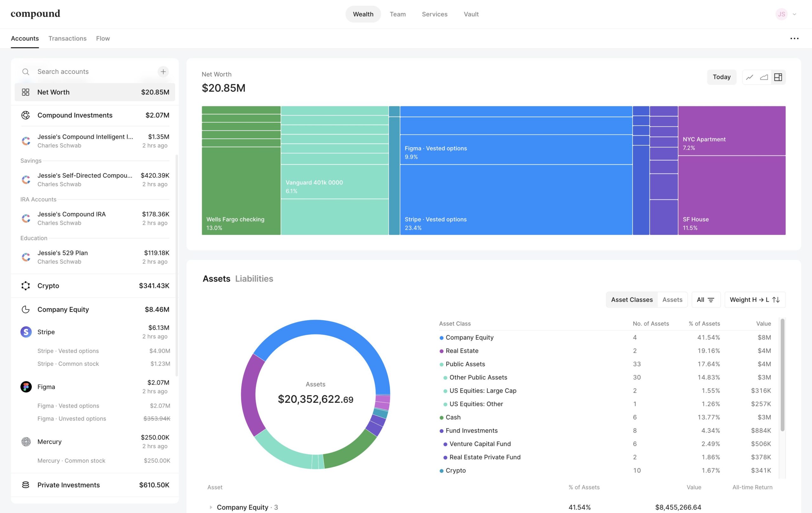Switch to area chart view
The image size is (812, 513).
click(764, 77)
